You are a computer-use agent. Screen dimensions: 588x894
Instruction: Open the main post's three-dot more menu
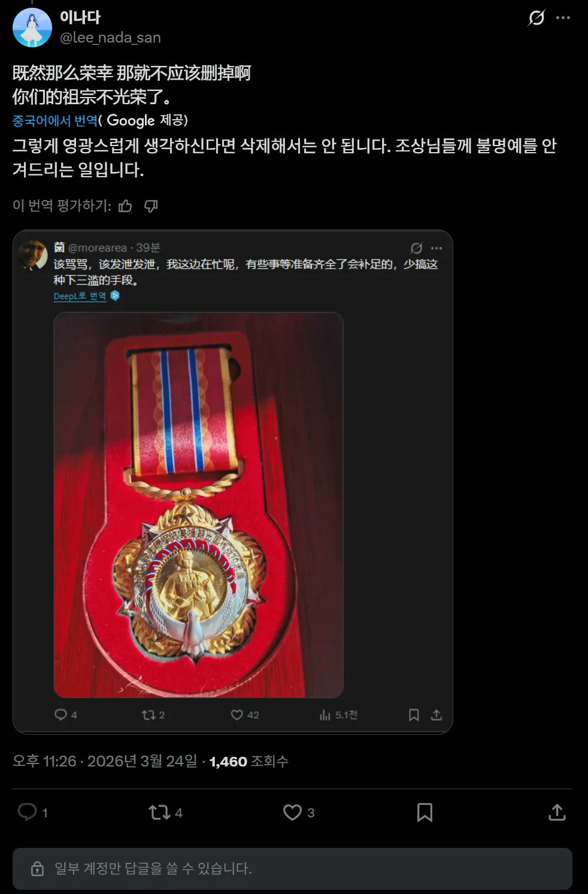[x=563, y=18]
